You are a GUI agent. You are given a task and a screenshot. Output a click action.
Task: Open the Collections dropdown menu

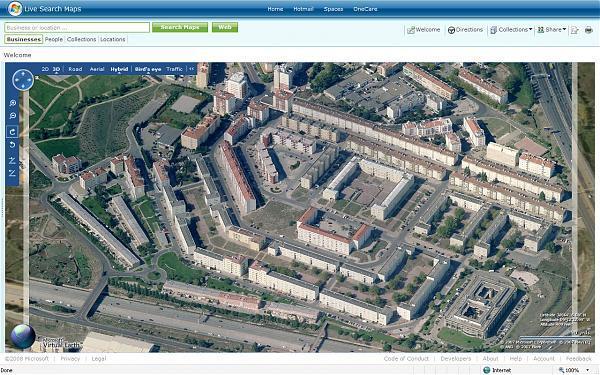point(511,29)
